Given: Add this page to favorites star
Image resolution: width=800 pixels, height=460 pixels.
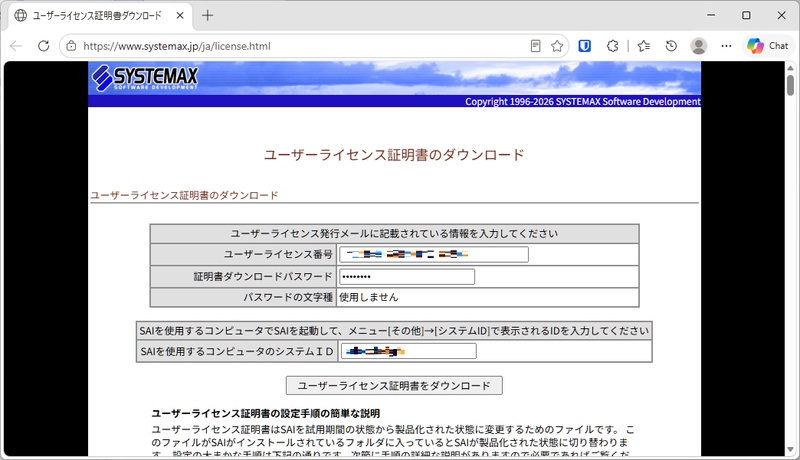Looking at the screenshot, I should 557,46.
